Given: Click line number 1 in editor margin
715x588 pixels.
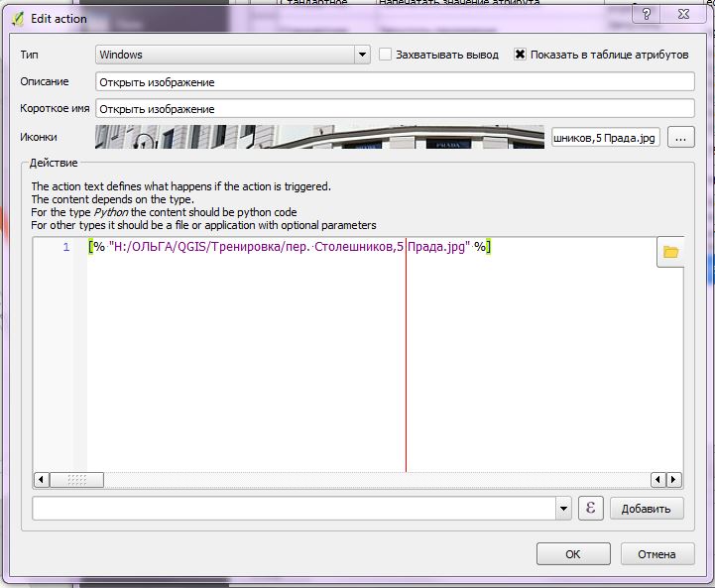Looking at the screenshot, I should coord(66,248).
